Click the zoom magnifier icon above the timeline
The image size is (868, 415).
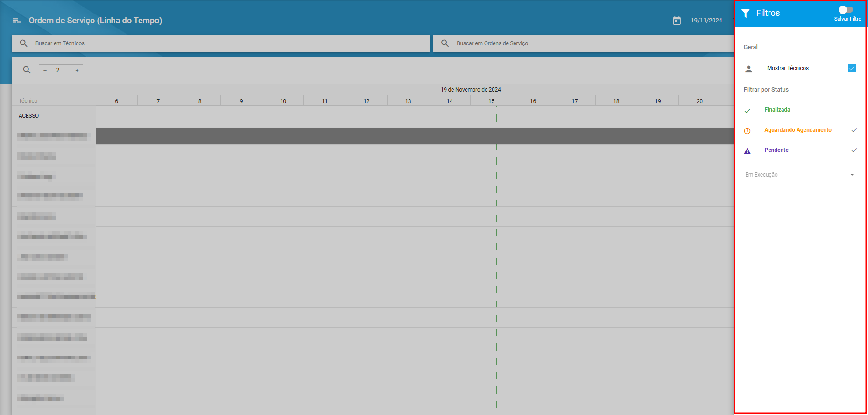coord(27,70)
